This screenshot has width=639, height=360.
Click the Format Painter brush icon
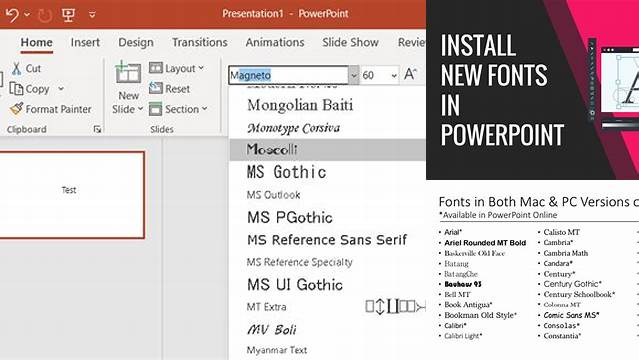pos(16,109)
